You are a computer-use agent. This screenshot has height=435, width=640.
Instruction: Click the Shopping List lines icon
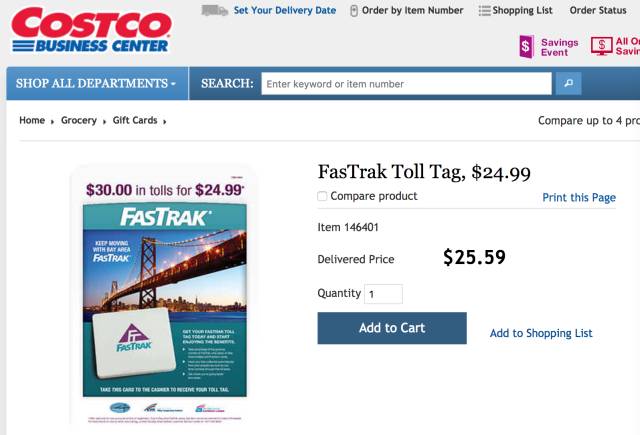(x=484, y=11)
